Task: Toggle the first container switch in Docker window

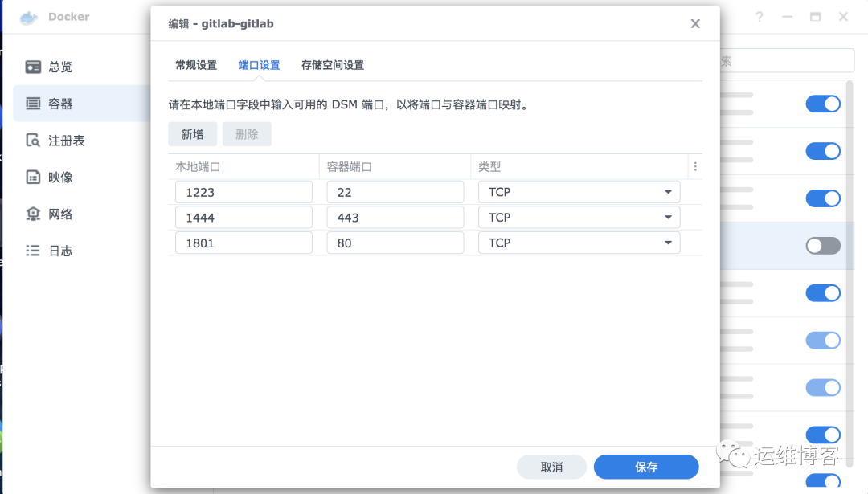Action: [823, 104]
